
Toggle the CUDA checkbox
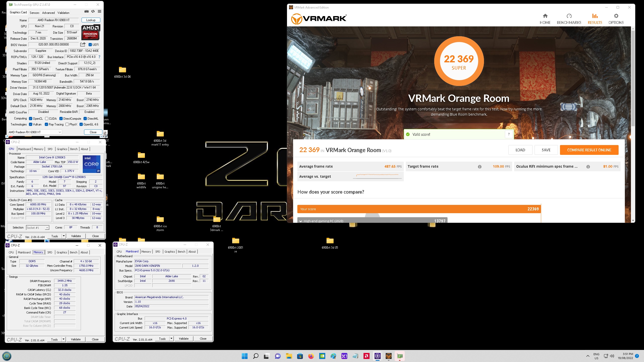coord(47,119)
